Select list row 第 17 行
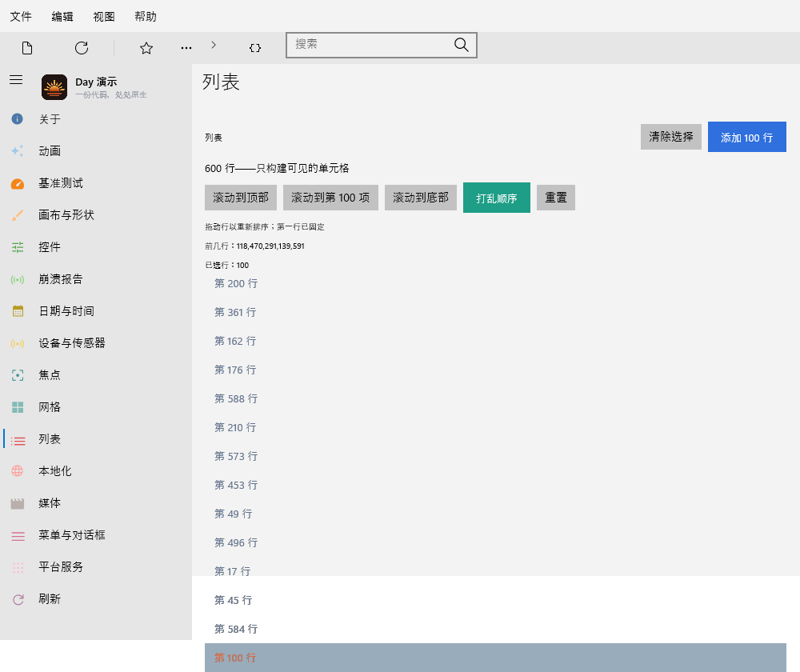Viewport: 800px width, 672px height. point(495,571)
